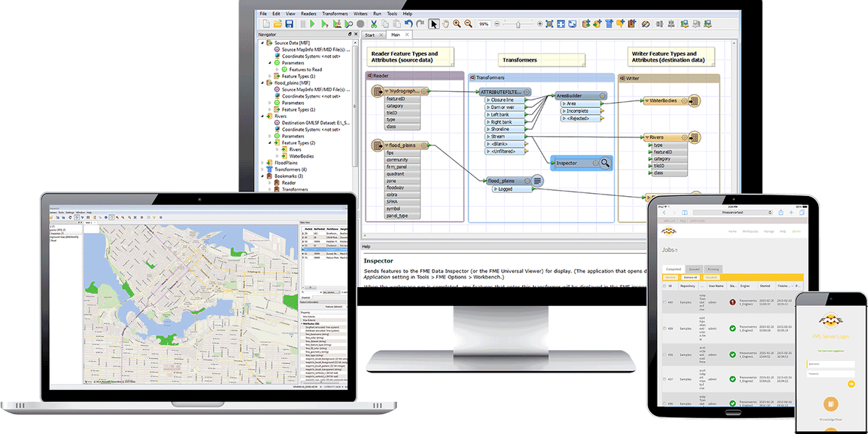The width and height of the screenshot is (868, 434).
Task: Open the File menu
Action: coord(263,14)
